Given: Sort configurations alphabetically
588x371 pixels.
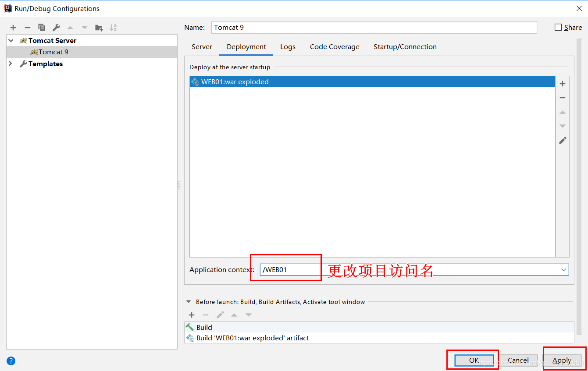Looking at the screenshot, I should click(x=113, y=28).
